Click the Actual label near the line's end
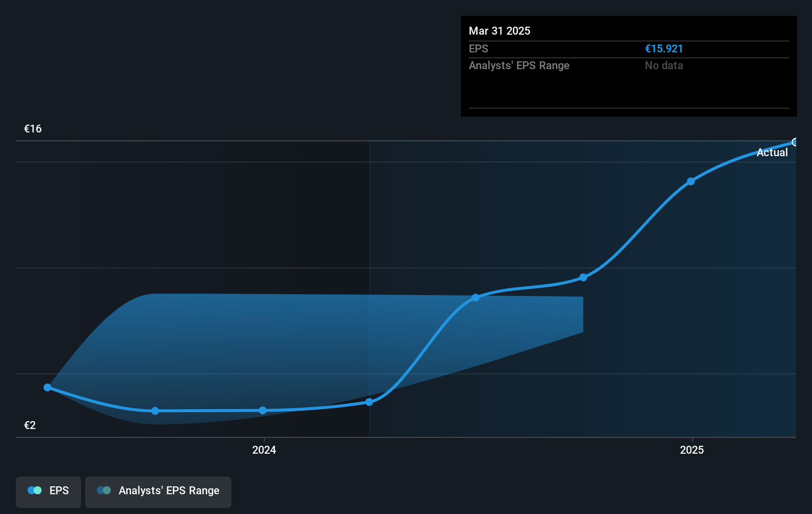 (772, 153)
